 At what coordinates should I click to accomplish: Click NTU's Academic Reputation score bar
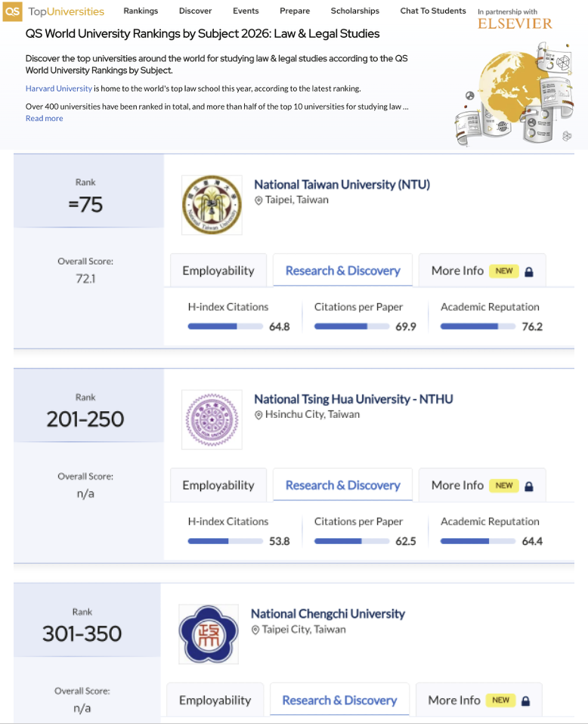(x=478, y=326)
